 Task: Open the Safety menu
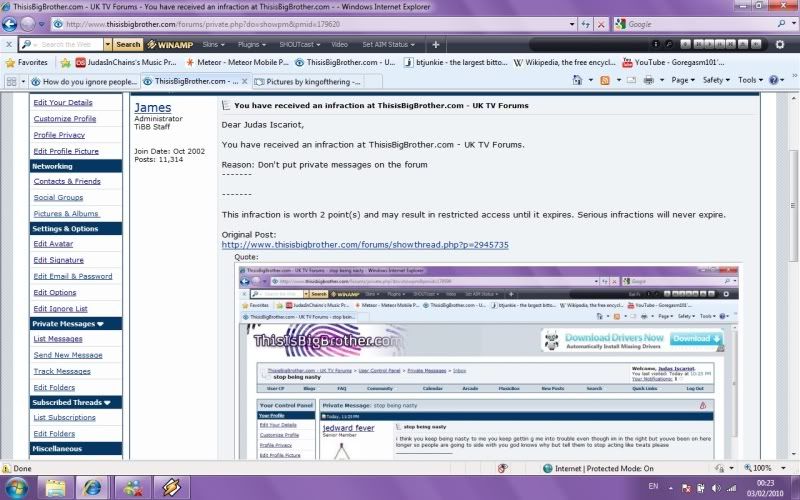716,80
